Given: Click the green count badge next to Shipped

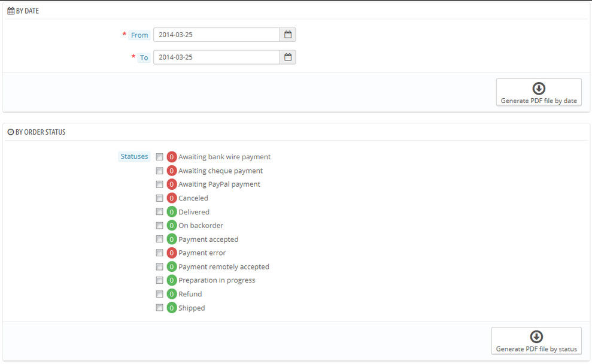Looking at the screenshot, I should coord(172,308).
